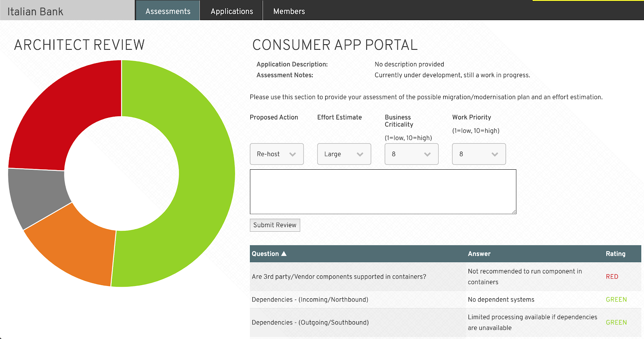Expand the Business Criticality dropdown

pyautogui.click(x=411, y=154)
